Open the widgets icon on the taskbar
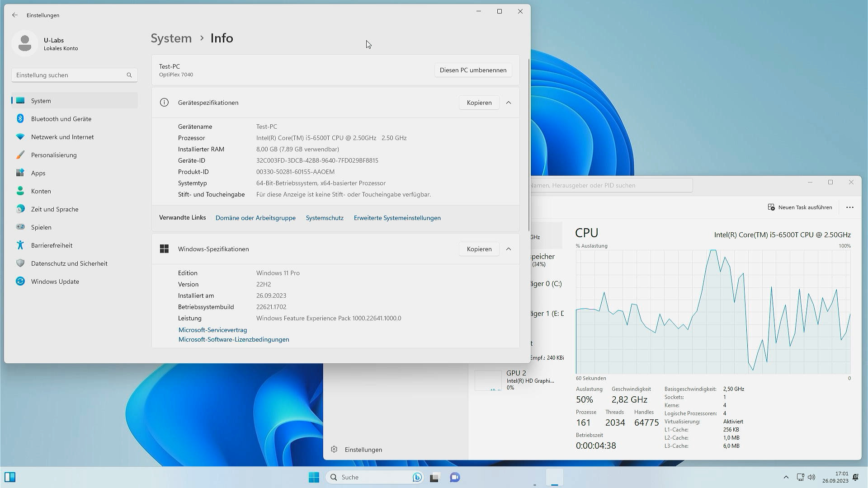Image resolution: width=868 pixels, height=488 pixels. click(x=10, y=477)
